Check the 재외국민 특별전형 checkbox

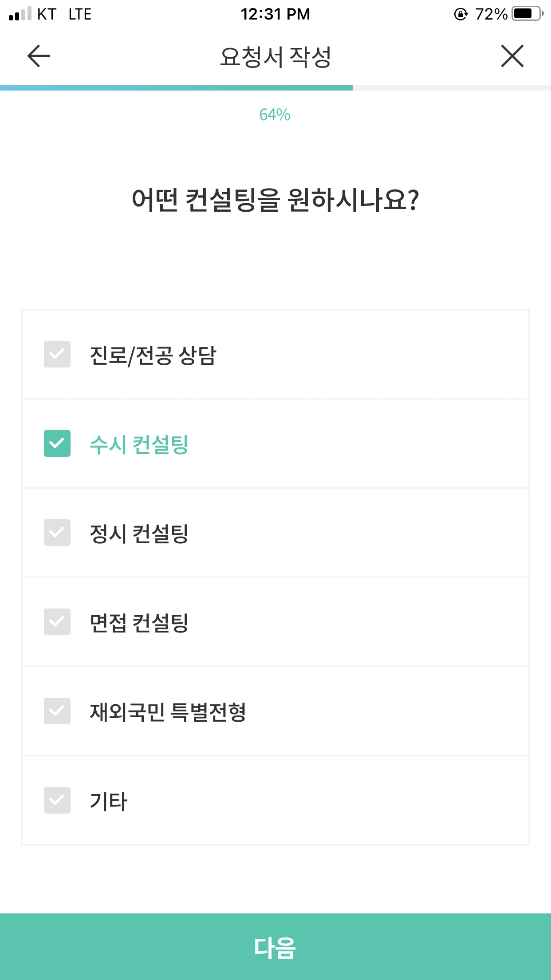(57, 711)
